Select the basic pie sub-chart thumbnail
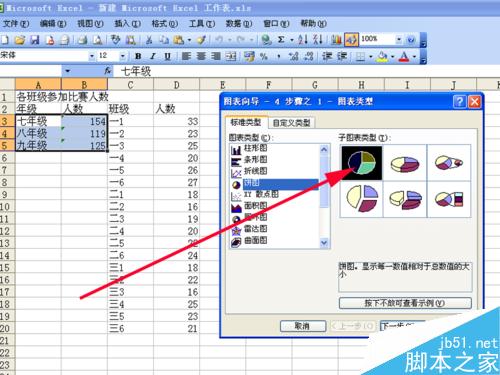This screenshot has height=375, width=500. click(362, 163)
